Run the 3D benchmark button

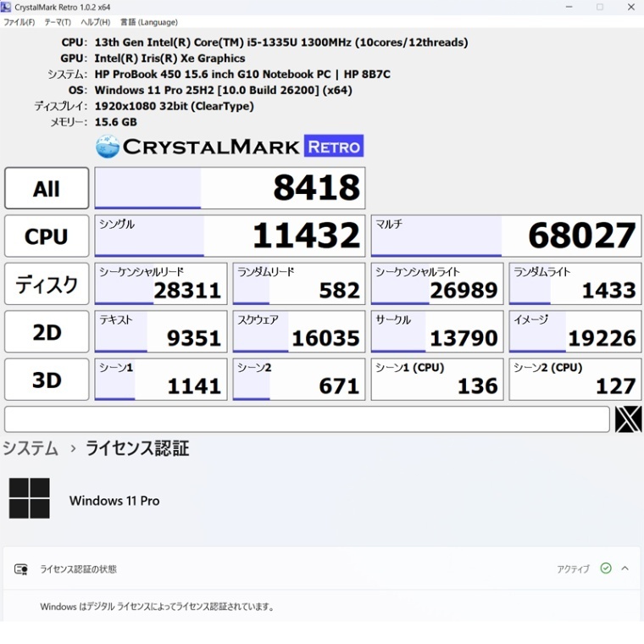click(47, 380)
